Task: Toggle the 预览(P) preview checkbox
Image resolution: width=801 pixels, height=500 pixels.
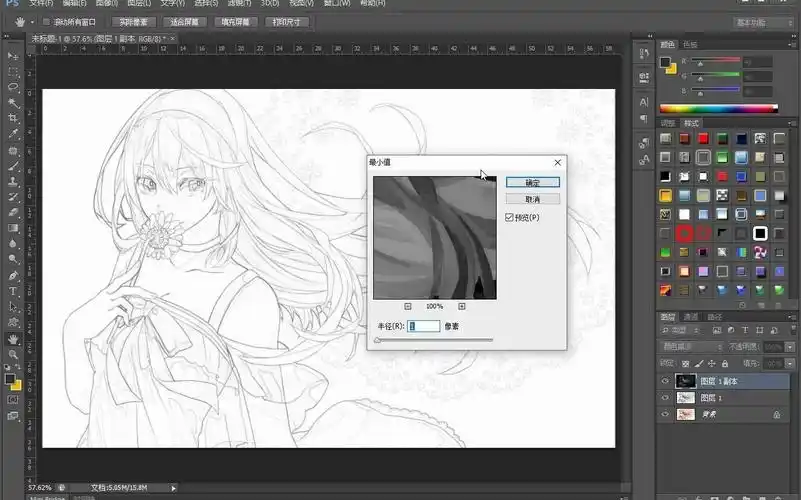Action: [x=510, y=217]
